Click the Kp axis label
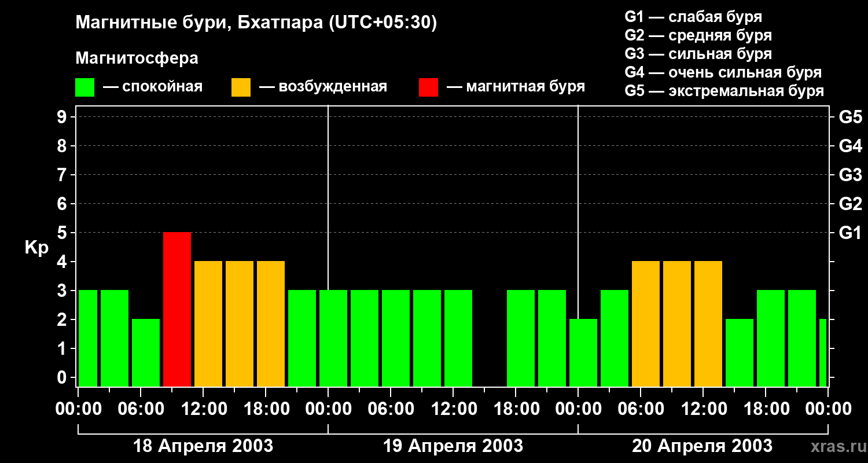 point(36,248)
